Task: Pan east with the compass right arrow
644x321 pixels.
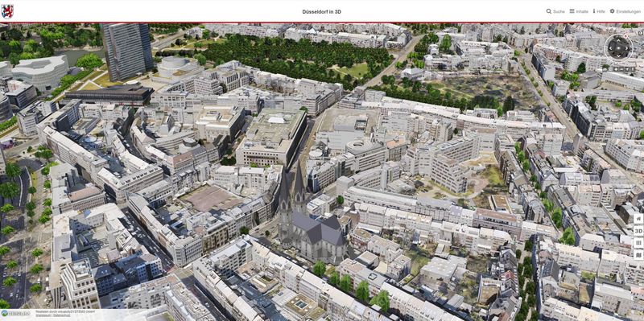Action: [626, 48]
